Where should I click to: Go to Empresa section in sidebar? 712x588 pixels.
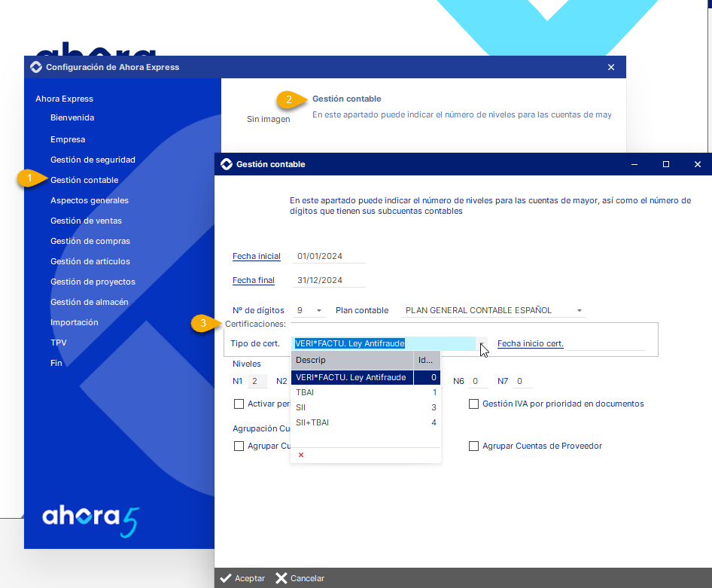[x=68, y=139]
